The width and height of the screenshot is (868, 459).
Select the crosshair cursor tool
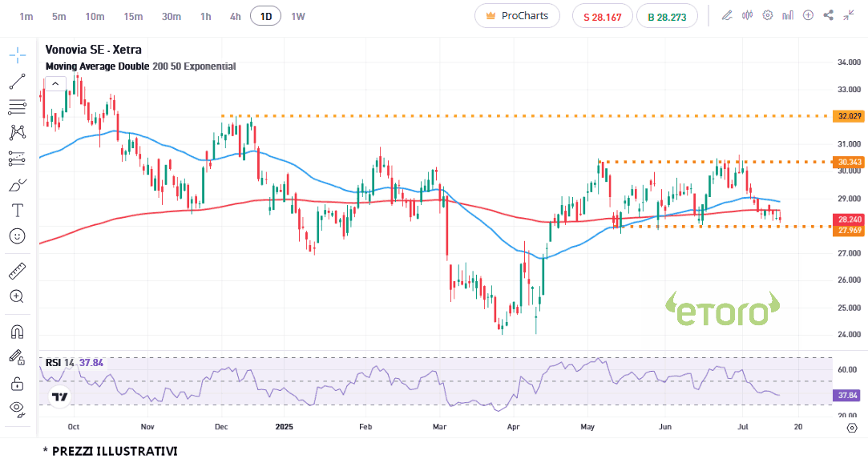[17, 56]
